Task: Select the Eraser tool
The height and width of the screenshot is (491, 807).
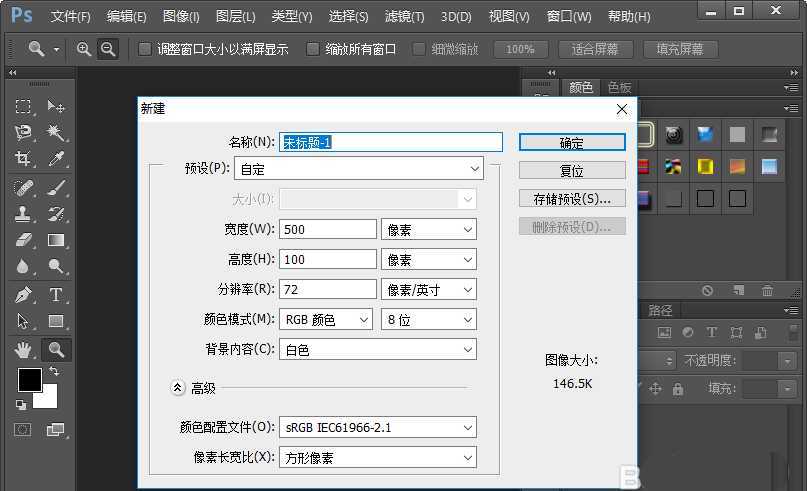Action: [x=23, y=240]
